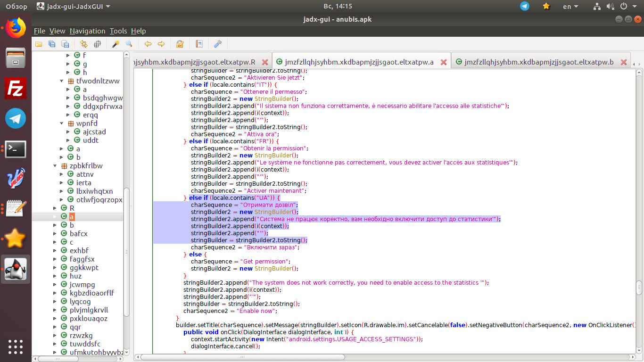Collapse the tfwodnltzww package node
The image size is (644, 362).
(61, 81)
